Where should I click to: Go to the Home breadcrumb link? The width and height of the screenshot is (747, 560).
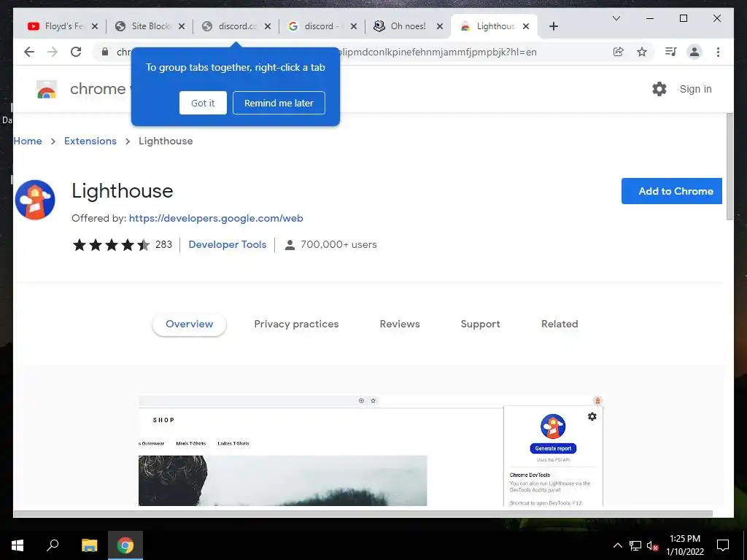coord(28,141)
